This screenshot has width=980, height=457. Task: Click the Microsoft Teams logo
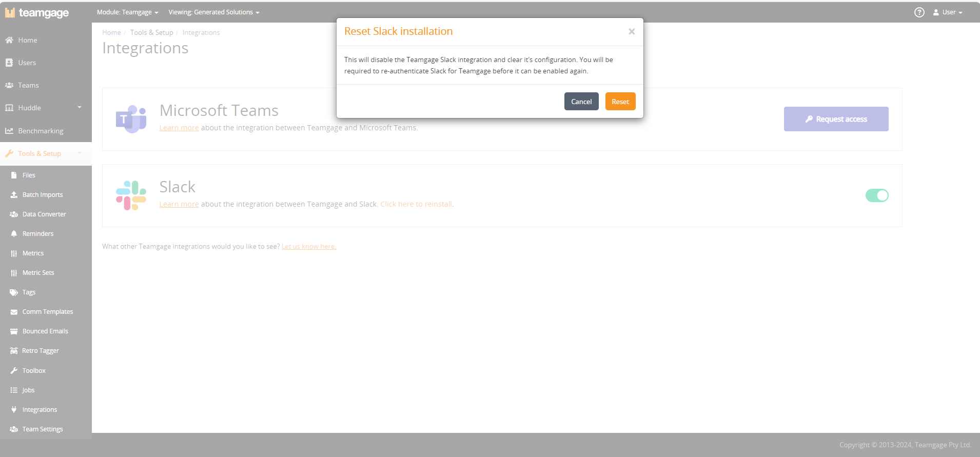tap(131, 120)
